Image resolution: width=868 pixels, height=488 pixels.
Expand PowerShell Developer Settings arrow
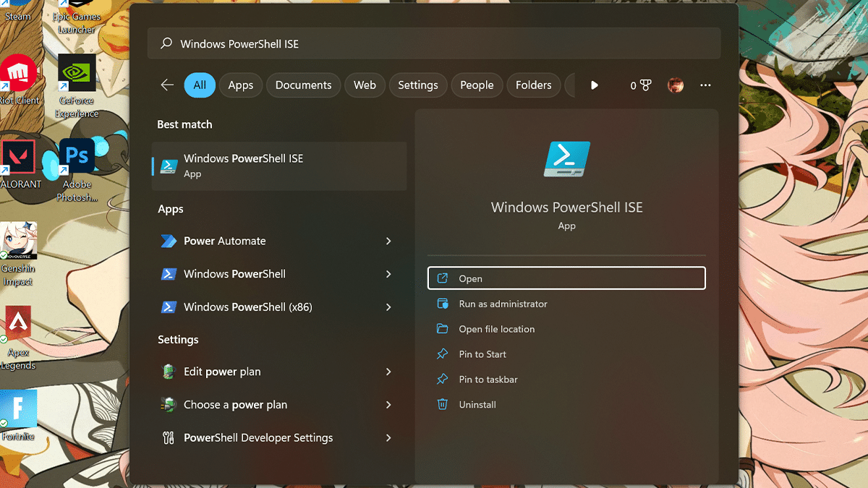click(388, 438)
